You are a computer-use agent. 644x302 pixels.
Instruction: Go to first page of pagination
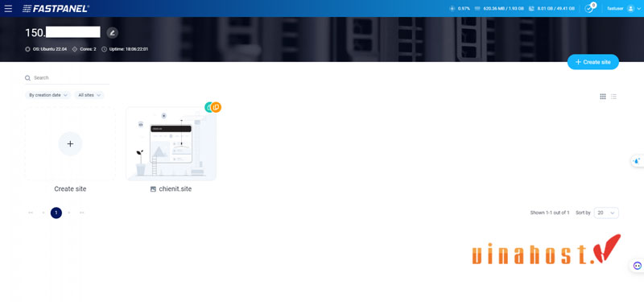tap(31, 213)
